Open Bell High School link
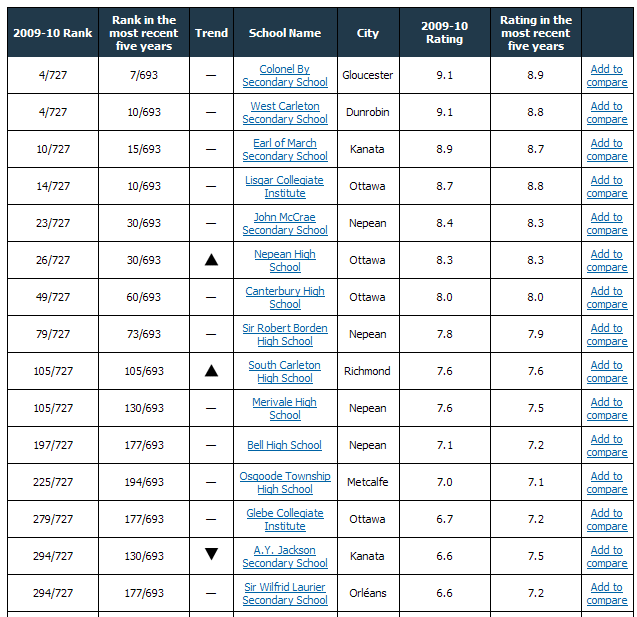 (x=284, y=445)
